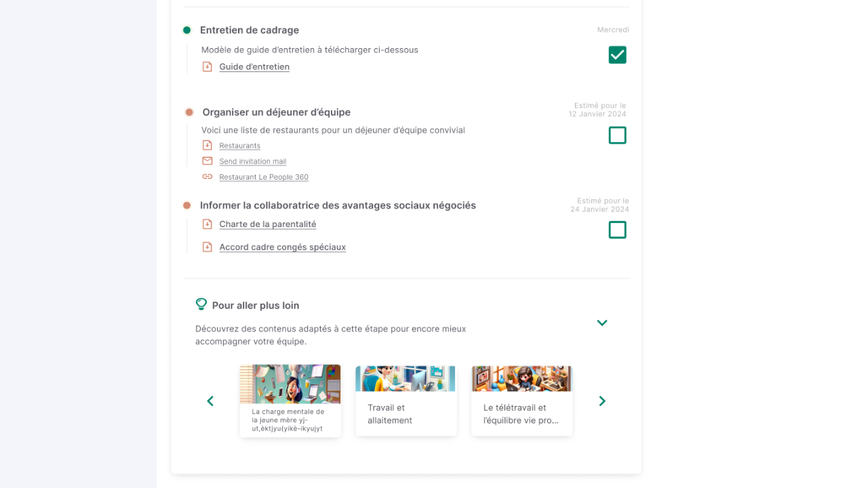Open the Restaurant Le People 360 link

tap(264, 177)
